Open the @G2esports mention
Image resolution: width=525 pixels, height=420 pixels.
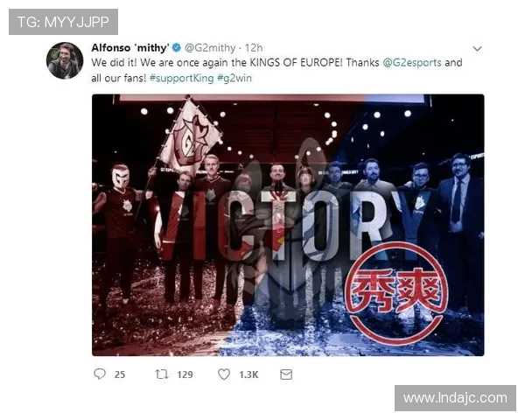click(412, 63)
